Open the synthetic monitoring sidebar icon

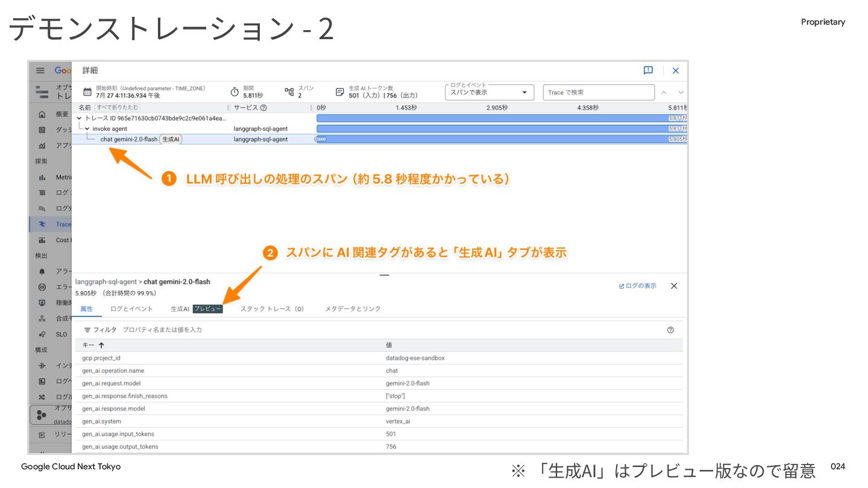(42, 318)
